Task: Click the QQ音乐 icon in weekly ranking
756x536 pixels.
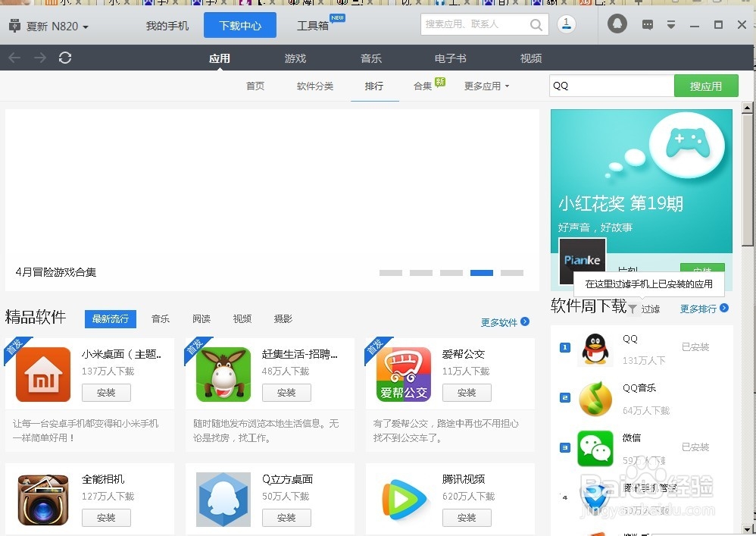Action: 595,399
